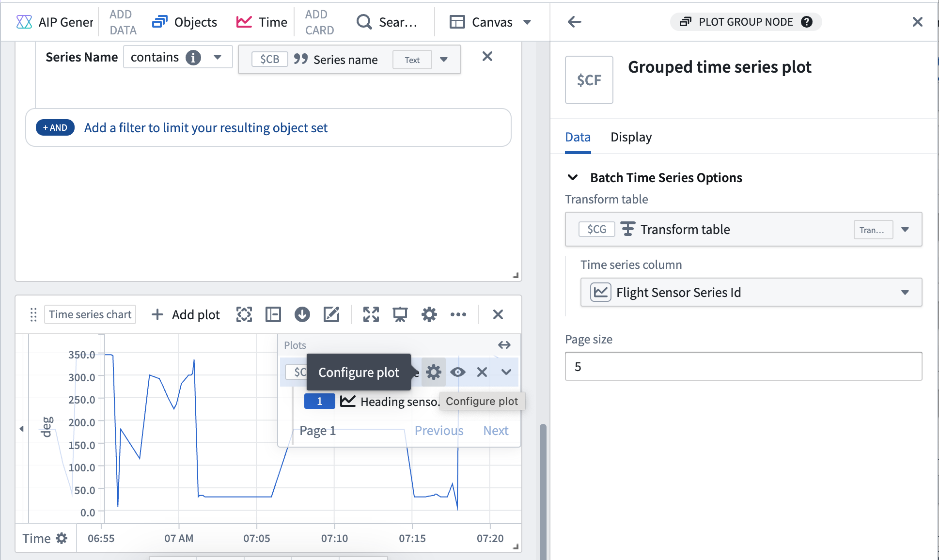Select the Data tab
Image resolution: width=939 pixels, height=560 pixels.
tap(577, 137)
